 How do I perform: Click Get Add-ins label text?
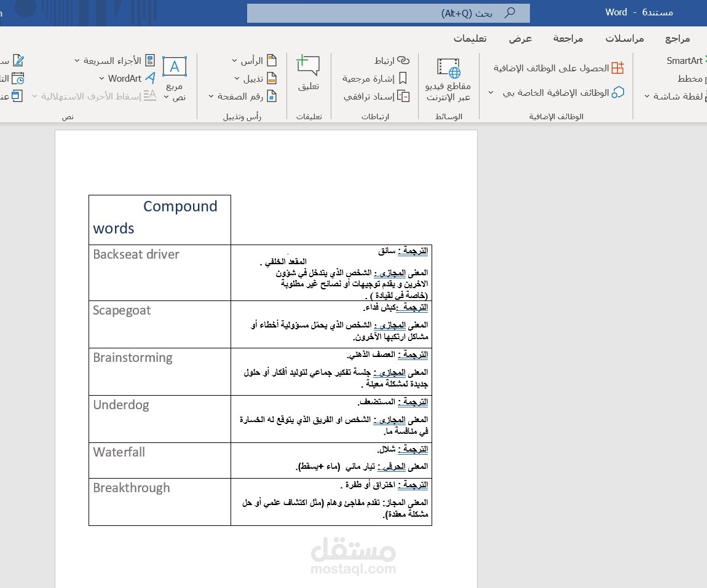[x=551, y=68]
